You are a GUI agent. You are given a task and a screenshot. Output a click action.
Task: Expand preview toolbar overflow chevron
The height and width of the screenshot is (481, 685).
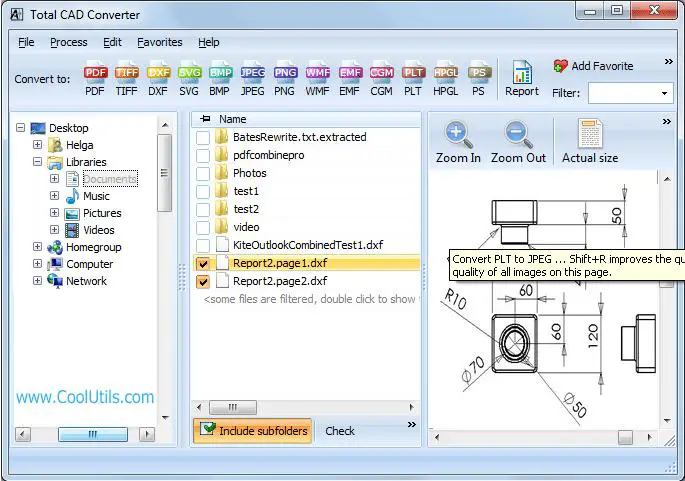point(667,121)
